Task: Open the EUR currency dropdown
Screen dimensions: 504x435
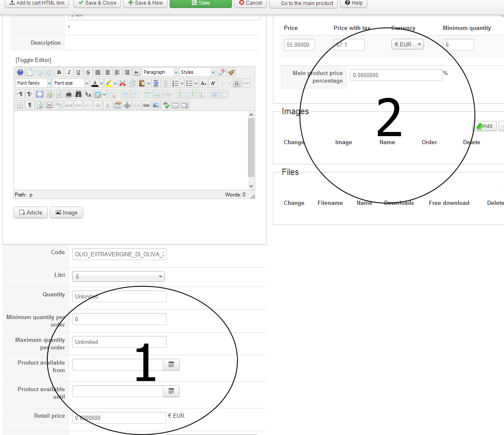Action: pyautogui.click(x=407, y=44)
